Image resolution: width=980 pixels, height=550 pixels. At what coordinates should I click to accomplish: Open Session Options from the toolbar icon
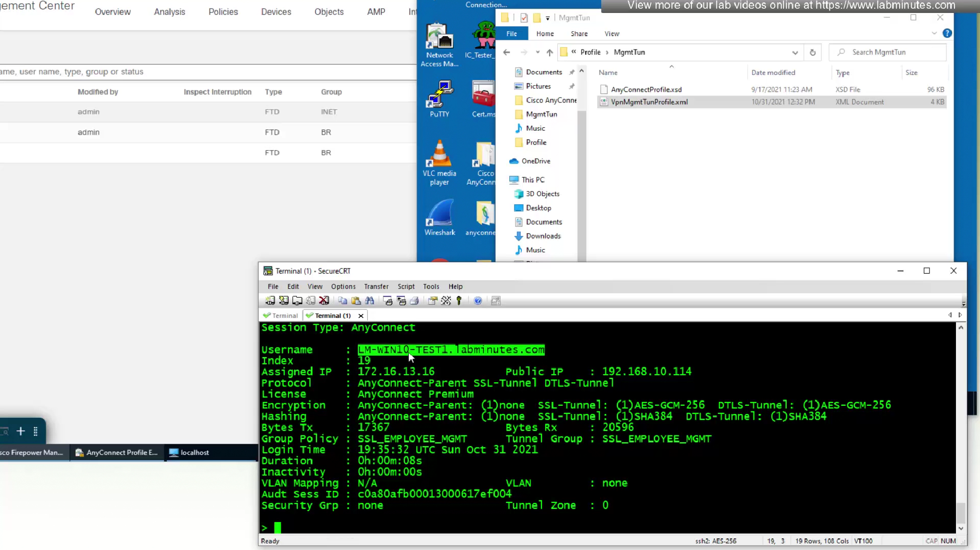pos(432,301)
